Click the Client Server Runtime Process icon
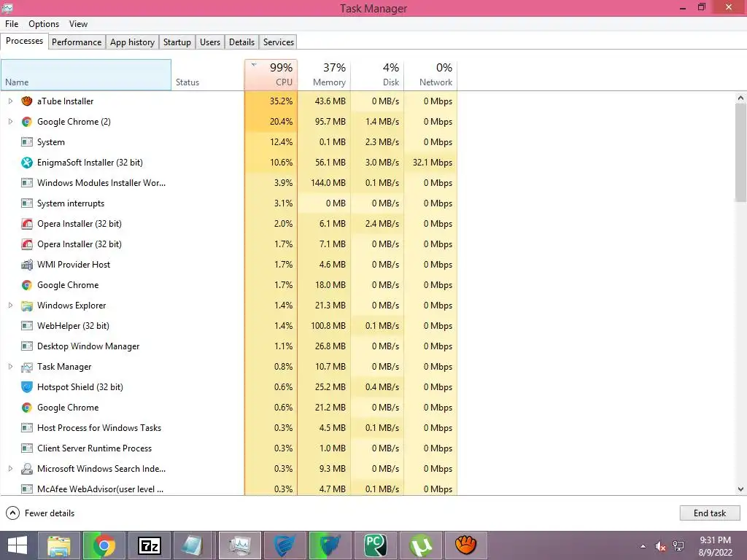 point(27,448)
